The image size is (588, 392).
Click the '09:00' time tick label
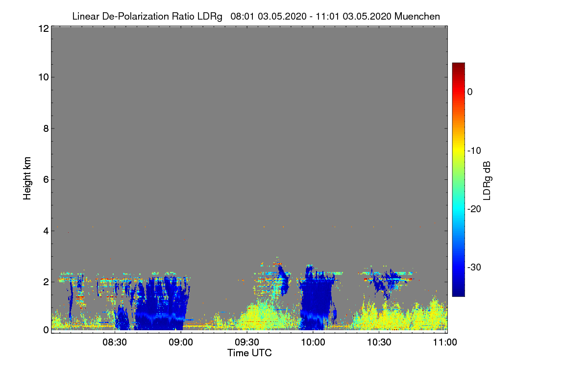tap(181, 343)
